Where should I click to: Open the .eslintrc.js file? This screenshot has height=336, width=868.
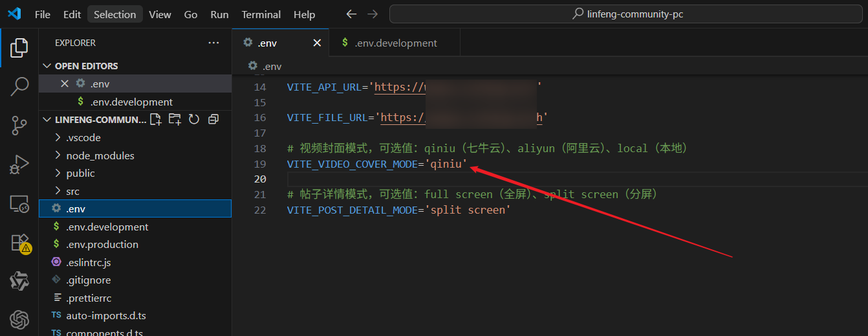[135, 262]
